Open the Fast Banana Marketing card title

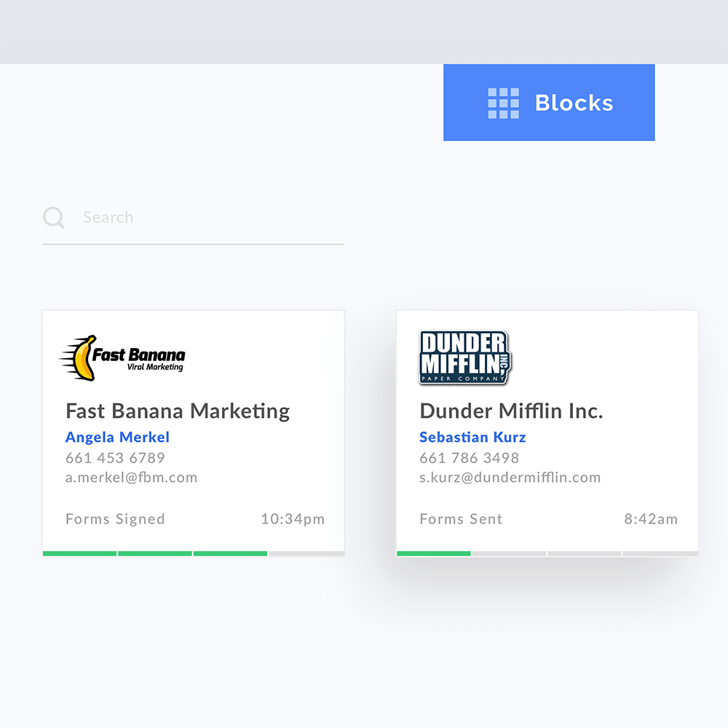(178, 411)
